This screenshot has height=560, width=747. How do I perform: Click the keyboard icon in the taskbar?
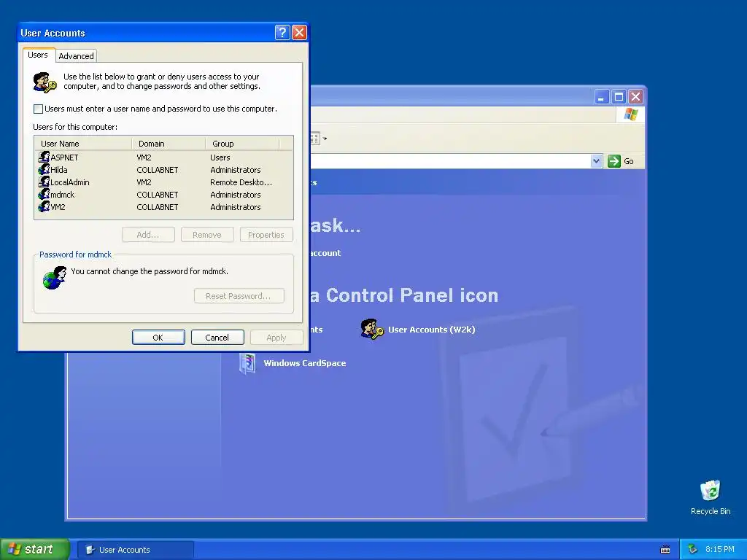click(665, 550)
